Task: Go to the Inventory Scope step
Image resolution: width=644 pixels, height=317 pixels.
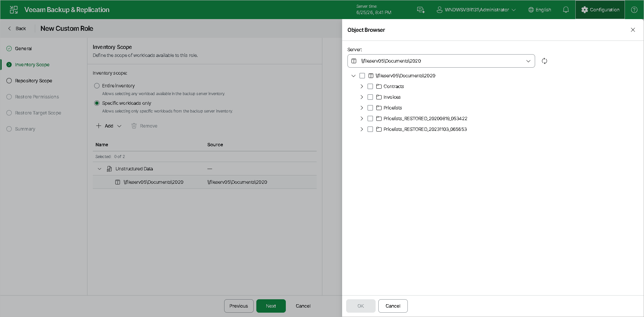Action: click(32, 65)
